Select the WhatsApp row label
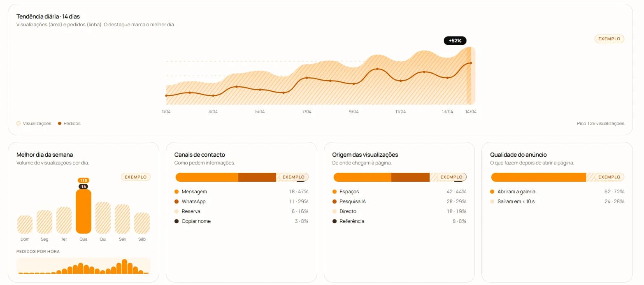Screen dimensions: 644x285 pos(193,202)
